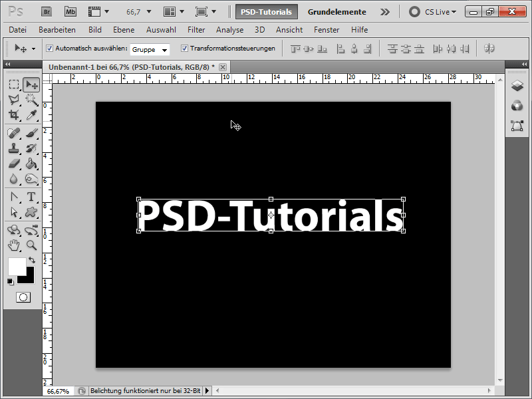Image resolution: width=532 pixels, height=399 pixels.
Task: Select the Horizontal Type tool
Action: click(31, 197)
